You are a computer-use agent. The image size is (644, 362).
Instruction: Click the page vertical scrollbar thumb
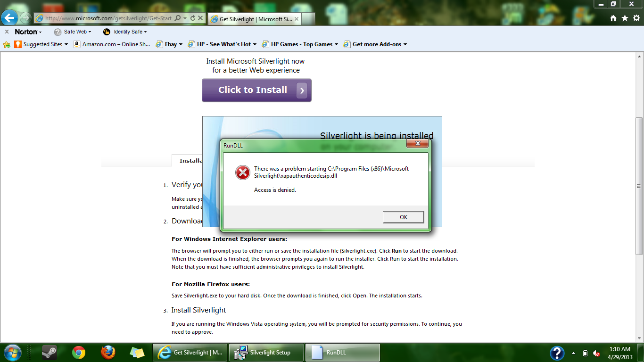click(x=639, y=186)
